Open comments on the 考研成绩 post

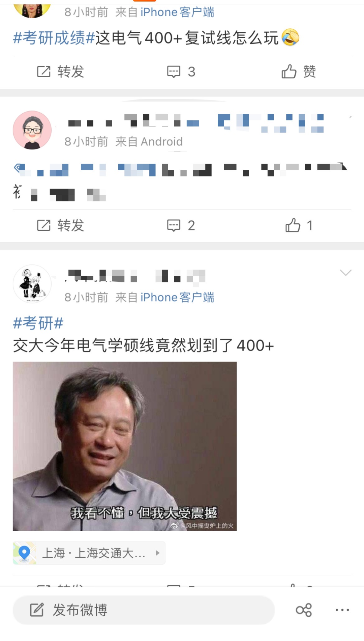(181, 72)
